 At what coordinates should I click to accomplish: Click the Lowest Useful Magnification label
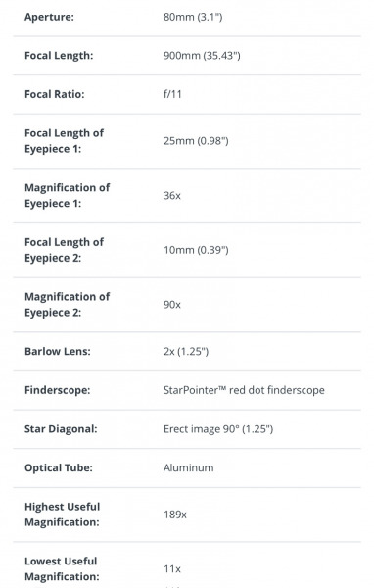pos(62,568)
